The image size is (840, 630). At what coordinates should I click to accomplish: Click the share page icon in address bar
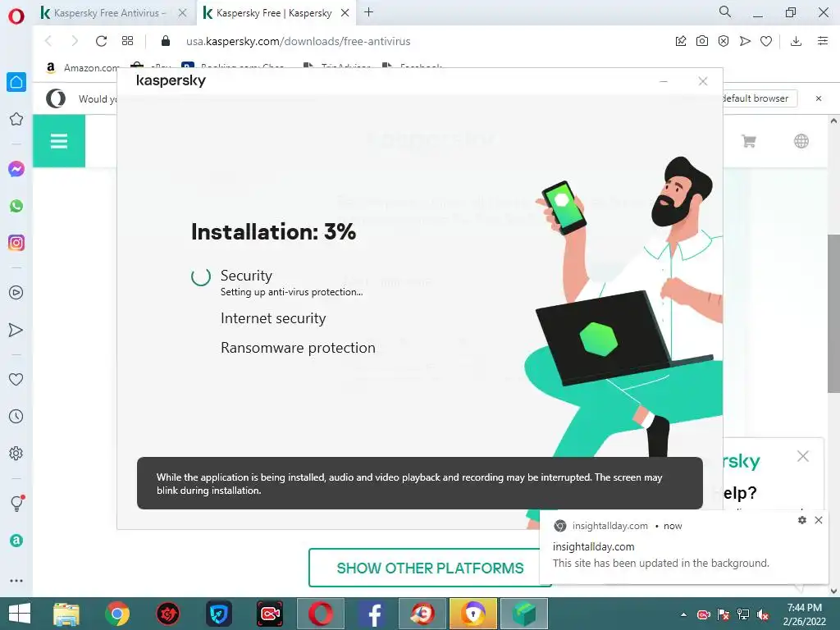[681, 41]
